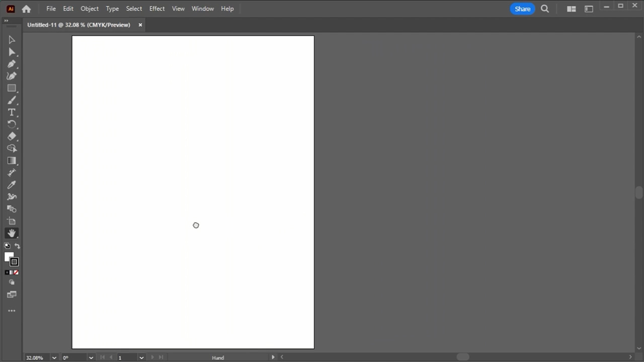The image size is (644, 362).
Task: Select the Pen tool
Action: (12, 64)
